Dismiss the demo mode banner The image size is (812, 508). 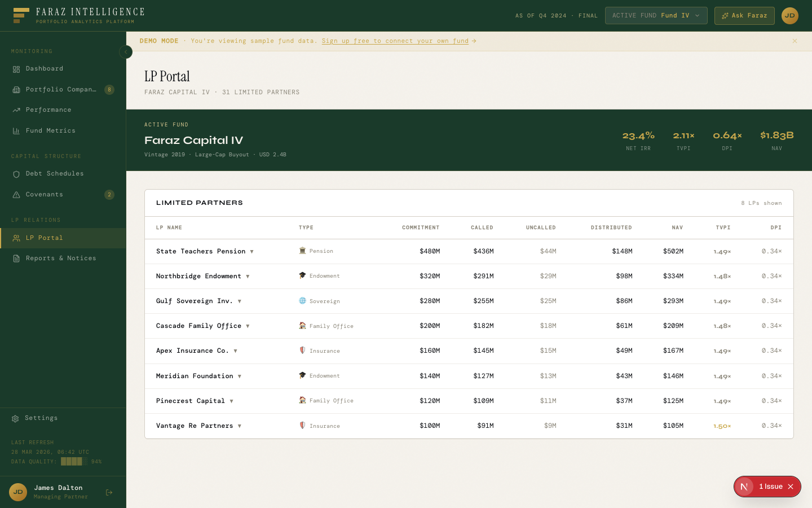click(x=795, y=41)
